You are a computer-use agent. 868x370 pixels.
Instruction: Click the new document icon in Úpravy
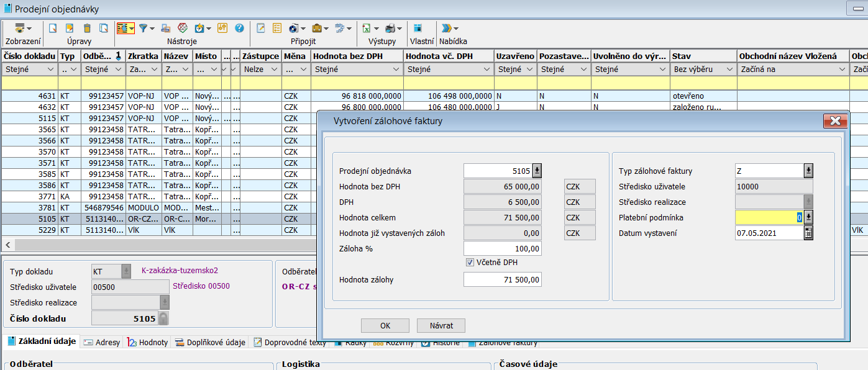pos(53,28)
